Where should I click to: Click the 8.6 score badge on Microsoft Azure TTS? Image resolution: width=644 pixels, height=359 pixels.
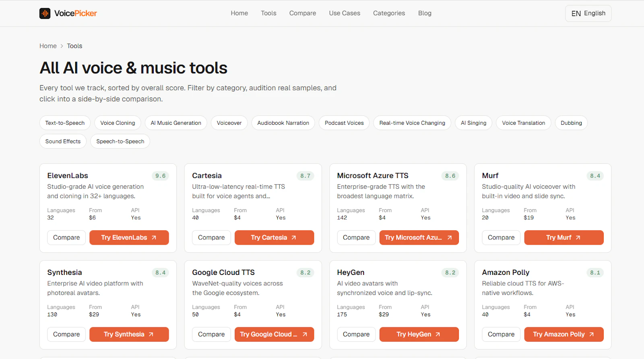[450, 176]
